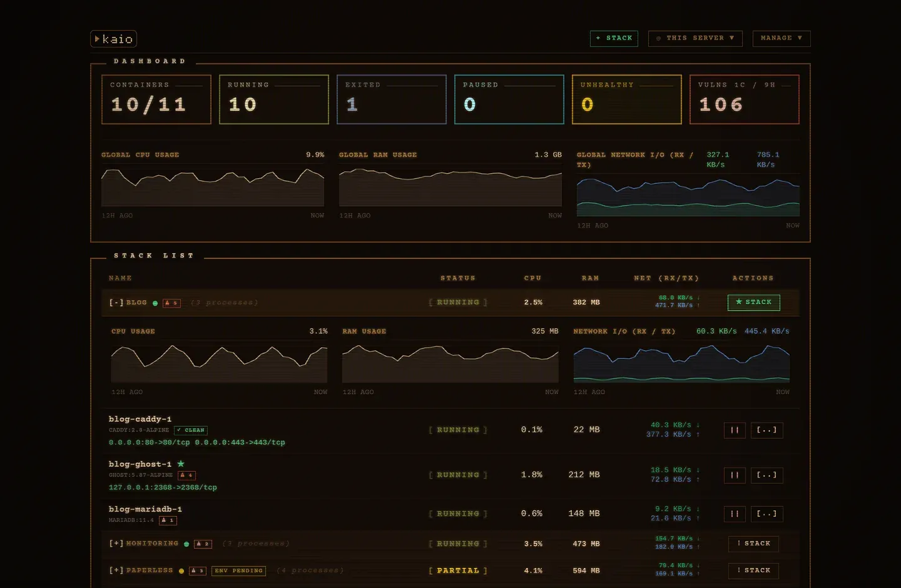The image size is (901, 588).
Task: Open the PAPERLESS row STACK actions menu
Action: (753, 570)
